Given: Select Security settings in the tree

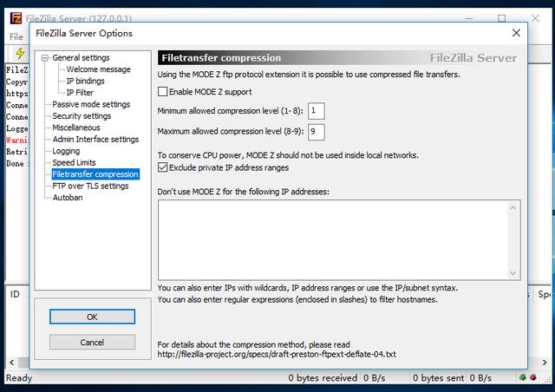Looking at the screenshot, I should point(82,116).
